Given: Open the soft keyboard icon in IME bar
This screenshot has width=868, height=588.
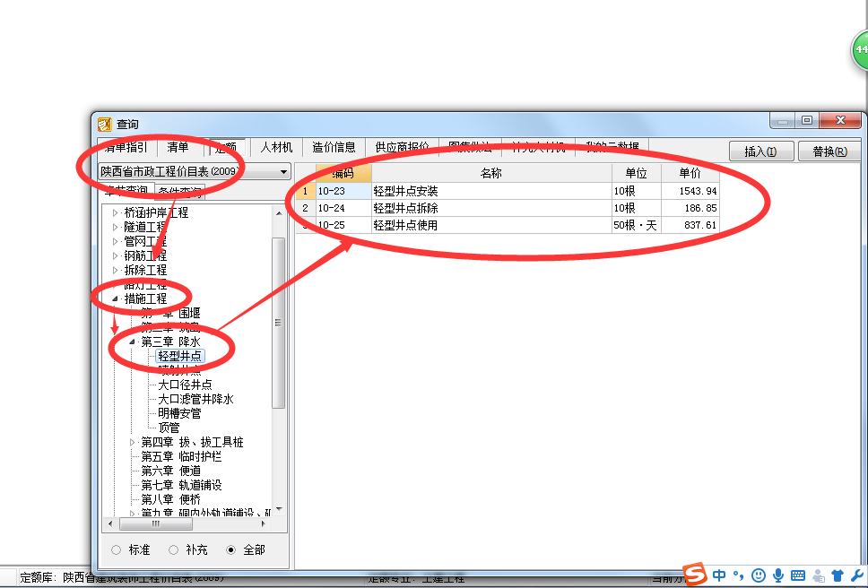Looking at the screenshot, I should coord(798,575).
